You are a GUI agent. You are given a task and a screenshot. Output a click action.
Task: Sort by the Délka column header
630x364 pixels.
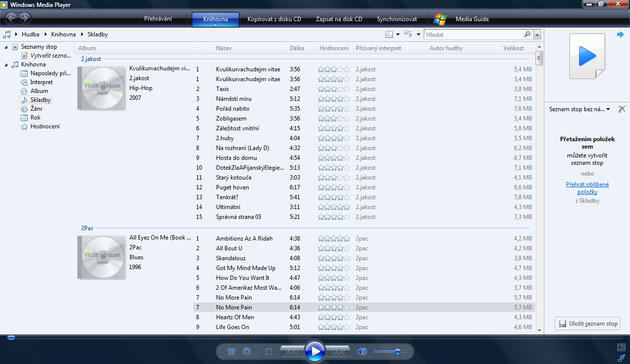coord(301,48)
